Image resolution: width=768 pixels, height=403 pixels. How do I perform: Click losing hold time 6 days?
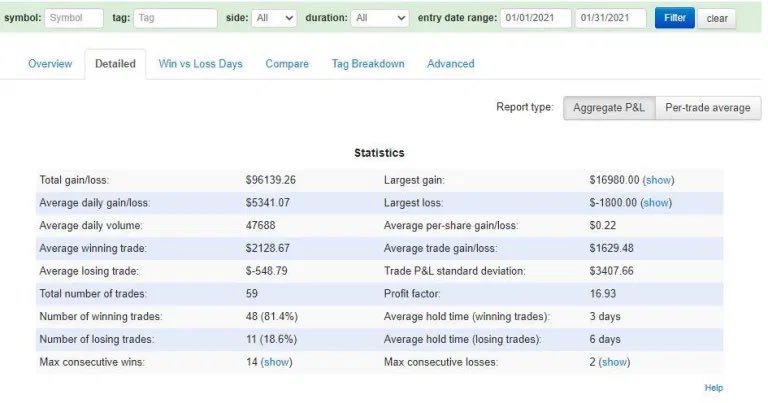(605, 339)
